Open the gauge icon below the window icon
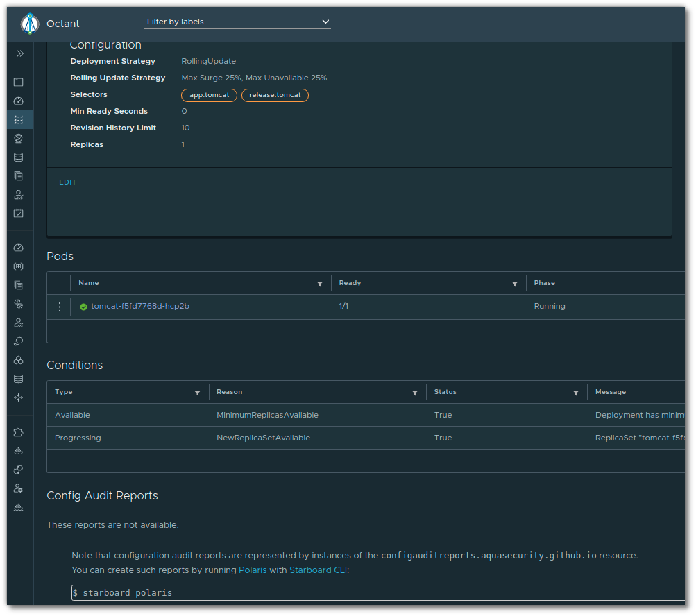The image size is (696, 616). click(x=18, y=101)
